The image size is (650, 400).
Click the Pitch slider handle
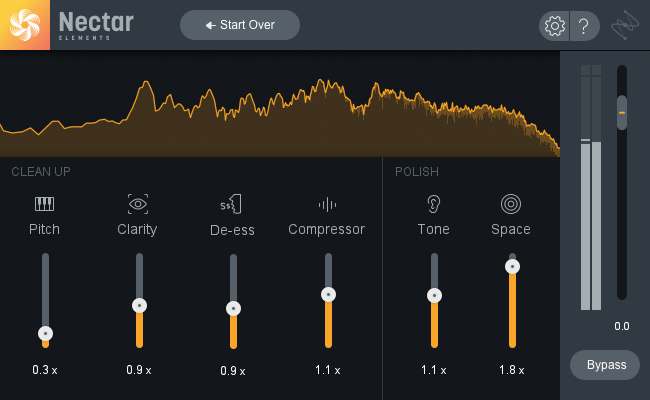click(x=45, y=333)
